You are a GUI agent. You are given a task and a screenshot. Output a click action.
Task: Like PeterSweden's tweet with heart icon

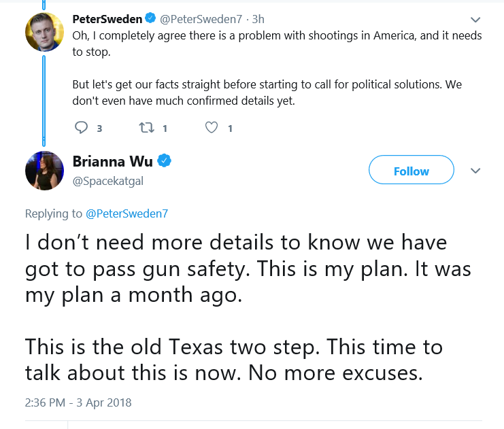click(x=212, y=128)
